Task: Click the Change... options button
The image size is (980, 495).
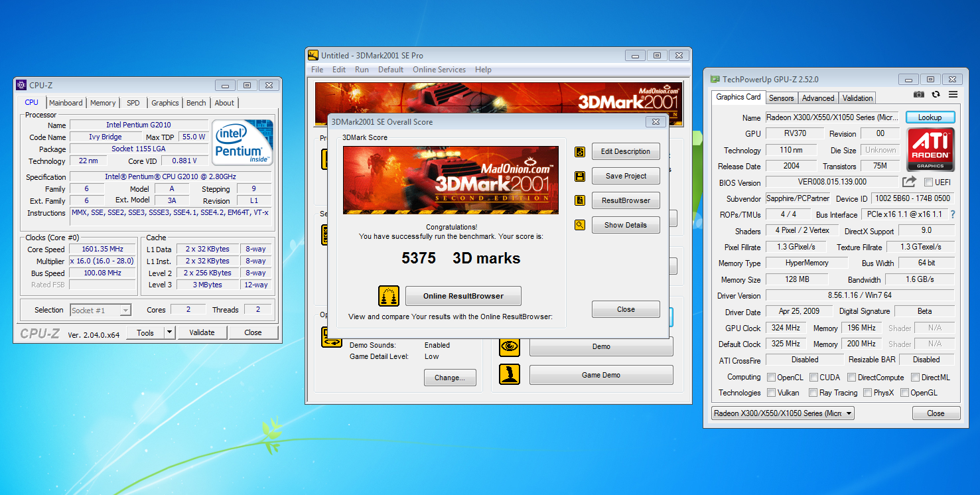Action: tap(450, 378)
